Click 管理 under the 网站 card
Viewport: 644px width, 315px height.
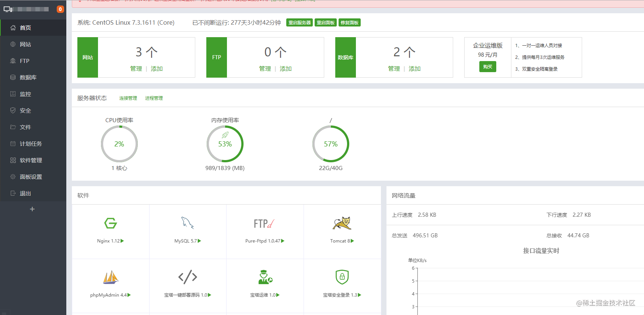point(136,68)
